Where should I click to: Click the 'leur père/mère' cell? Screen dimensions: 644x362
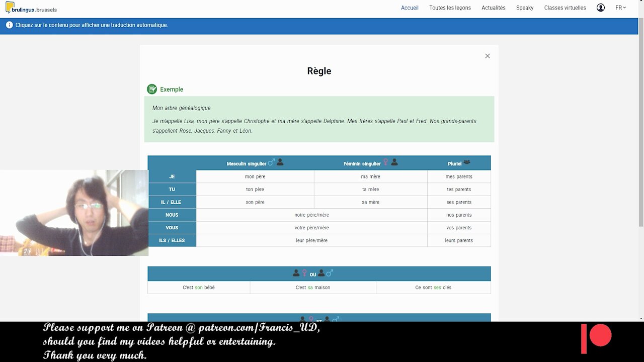[x=312, y=240]
